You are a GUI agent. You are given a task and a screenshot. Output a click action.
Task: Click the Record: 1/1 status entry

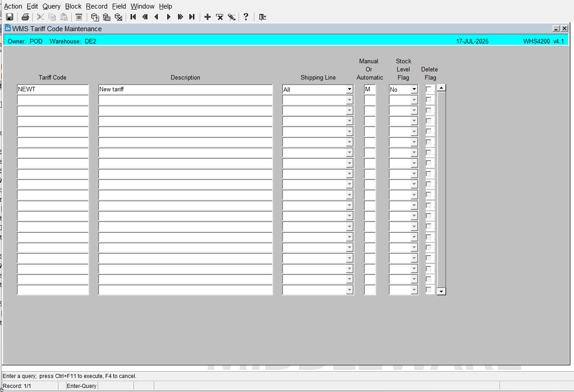(x=17, y=386)
